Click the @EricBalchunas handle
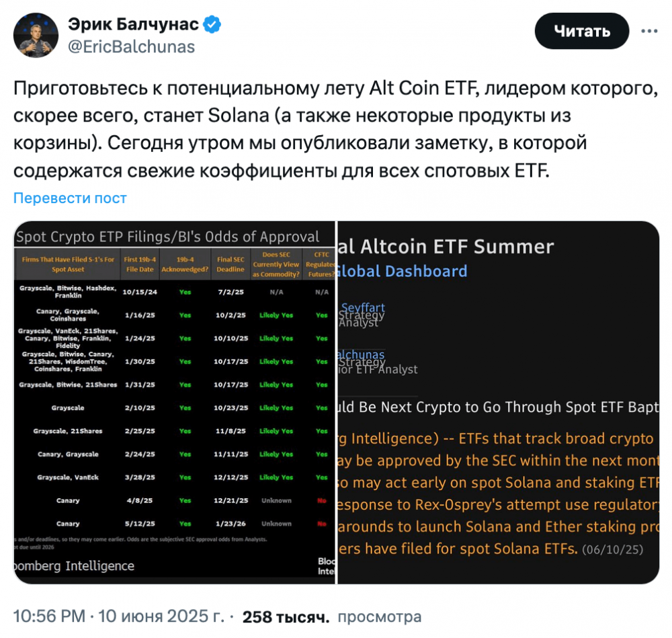Image resolution: width=672 pixels, height=638 pixels. tap(131, 46)
